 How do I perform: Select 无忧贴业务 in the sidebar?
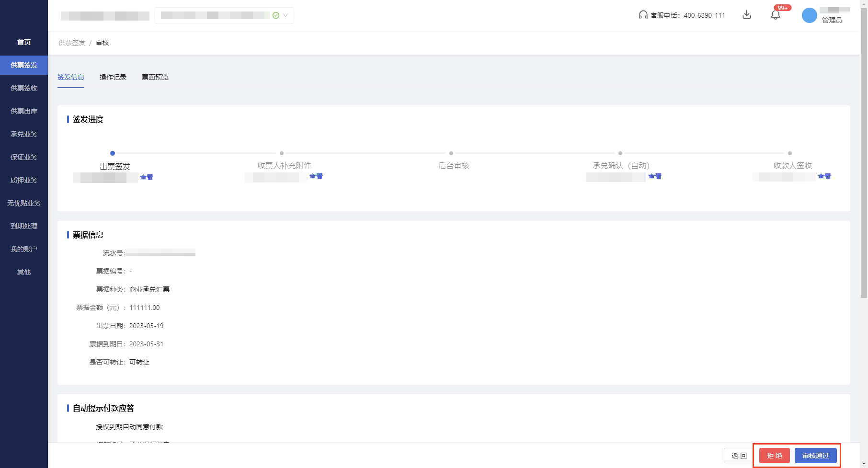(24, 203)
